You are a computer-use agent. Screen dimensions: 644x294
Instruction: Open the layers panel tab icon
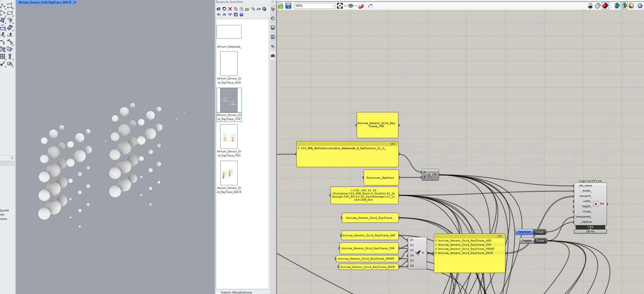pyautogui.click(x=273, y=9)
